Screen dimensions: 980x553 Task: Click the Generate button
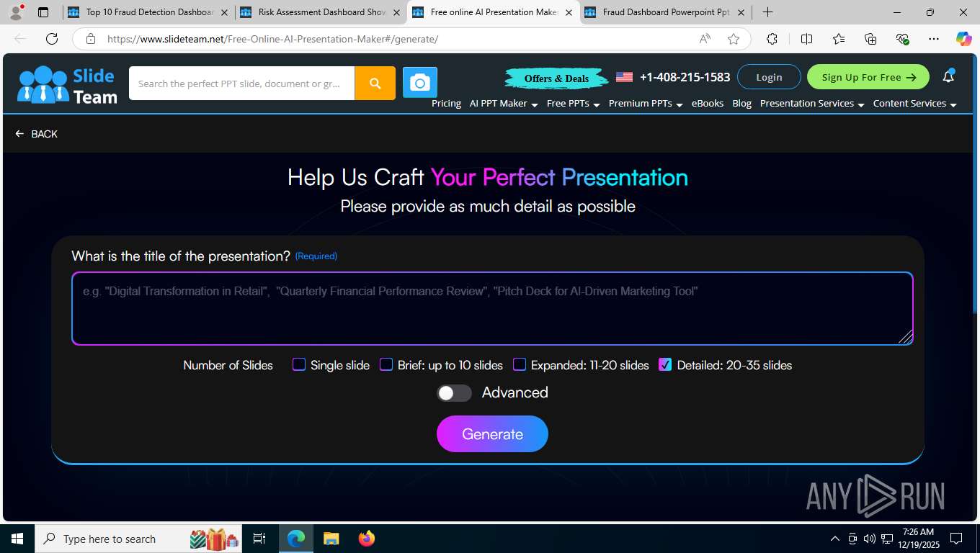(492, 433)
